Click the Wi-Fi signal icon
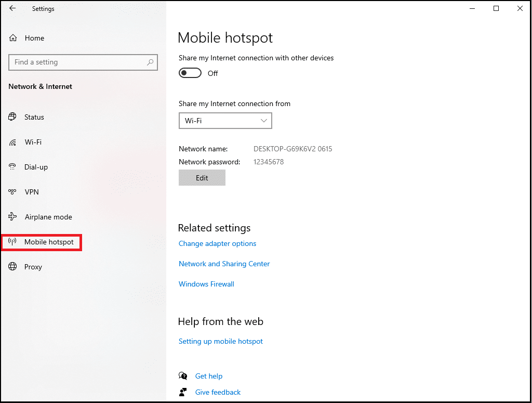This screenshot has height=403, width=532. [x=12, y=142]
